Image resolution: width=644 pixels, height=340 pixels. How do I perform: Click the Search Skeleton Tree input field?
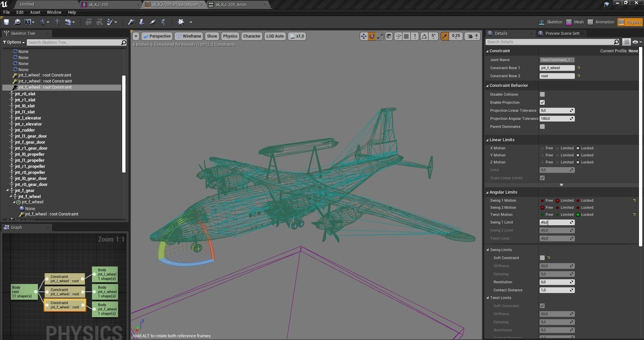(x=74, y=42)
